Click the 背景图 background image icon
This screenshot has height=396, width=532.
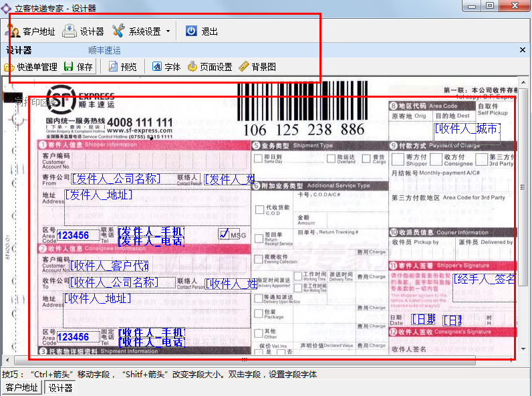[243, 67]
